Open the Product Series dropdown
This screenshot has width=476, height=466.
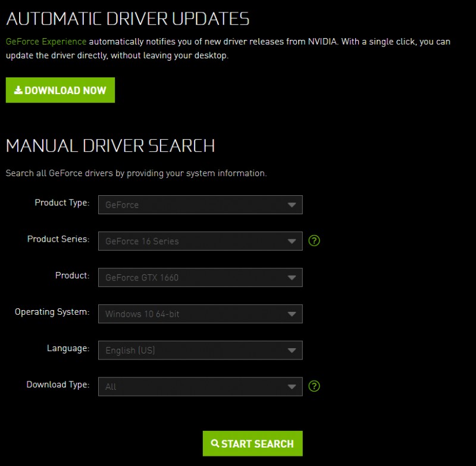coord(201,241)
